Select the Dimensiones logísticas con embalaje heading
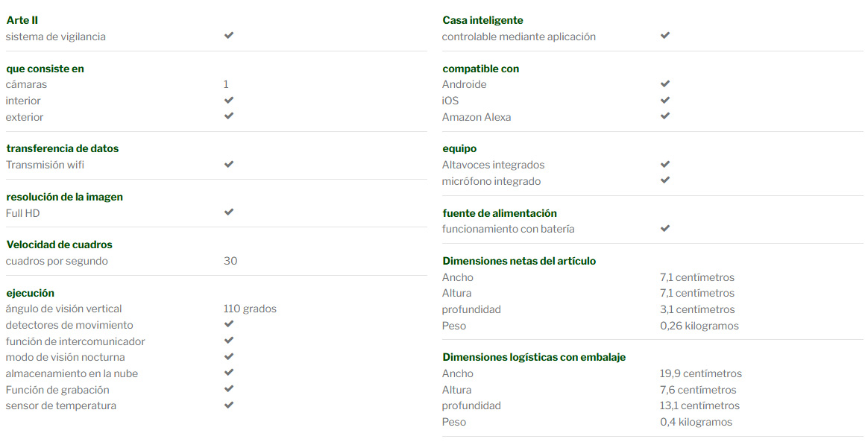This screenshot has height=442, width=868. coord(534,357)
